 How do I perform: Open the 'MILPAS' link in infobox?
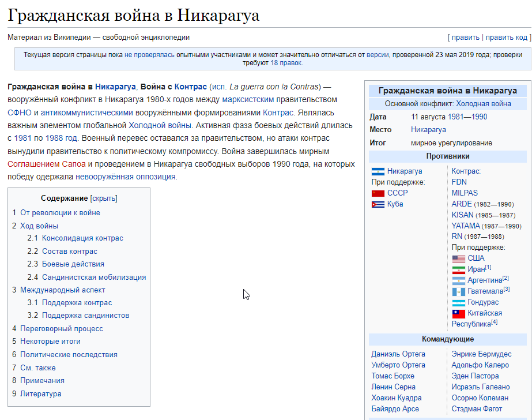(x=465, y=193)
